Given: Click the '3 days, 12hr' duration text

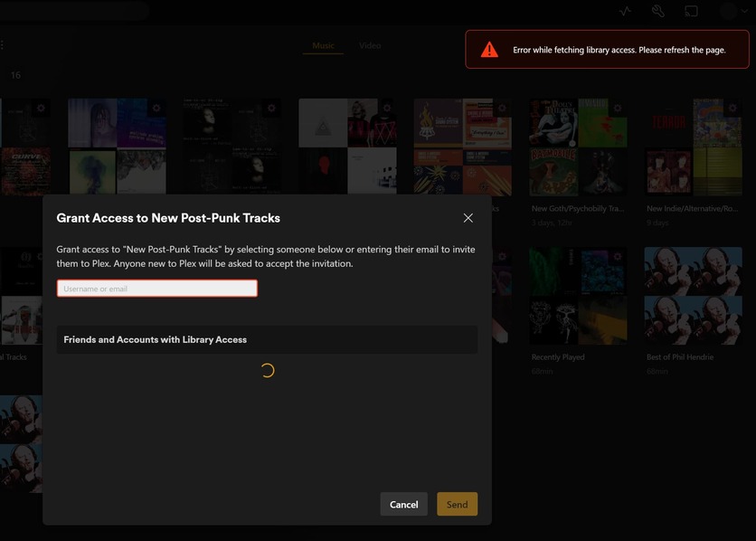Looking at the screenshot, I should [552, 223].
